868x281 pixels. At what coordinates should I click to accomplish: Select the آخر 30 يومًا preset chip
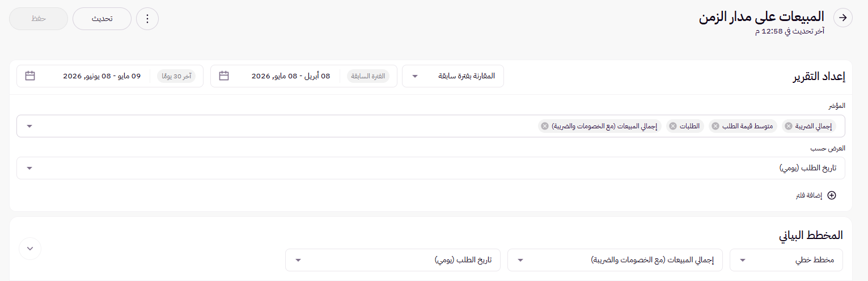point(176,76)
